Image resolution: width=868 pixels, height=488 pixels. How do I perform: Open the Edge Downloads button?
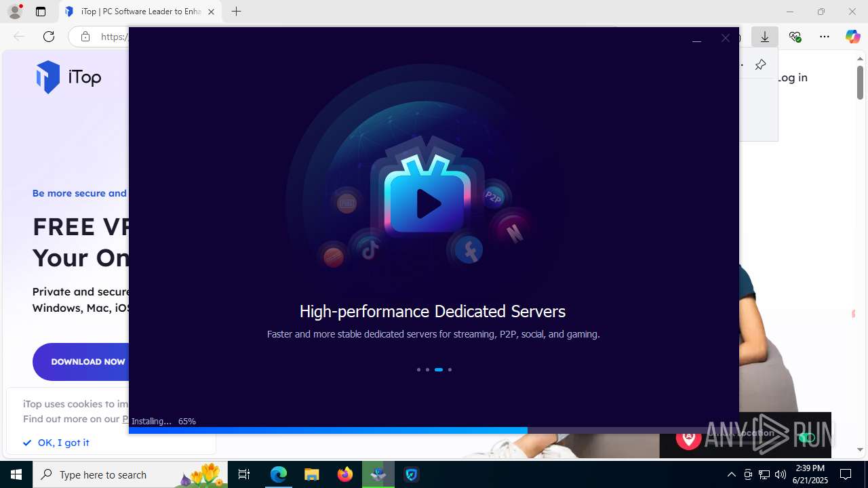click(765, 37)
